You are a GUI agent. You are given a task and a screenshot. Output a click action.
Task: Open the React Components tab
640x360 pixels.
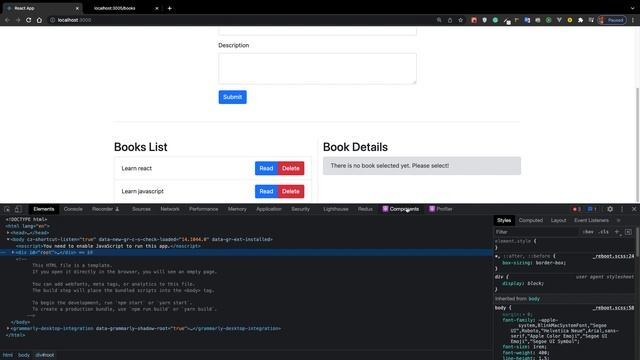point(400,209)
